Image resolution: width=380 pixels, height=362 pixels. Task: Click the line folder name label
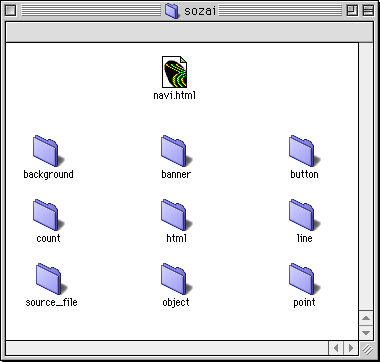pos(304,238)
